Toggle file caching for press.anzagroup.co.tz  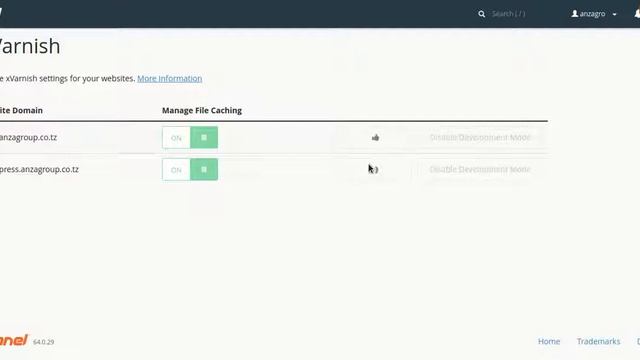[190, 169]
